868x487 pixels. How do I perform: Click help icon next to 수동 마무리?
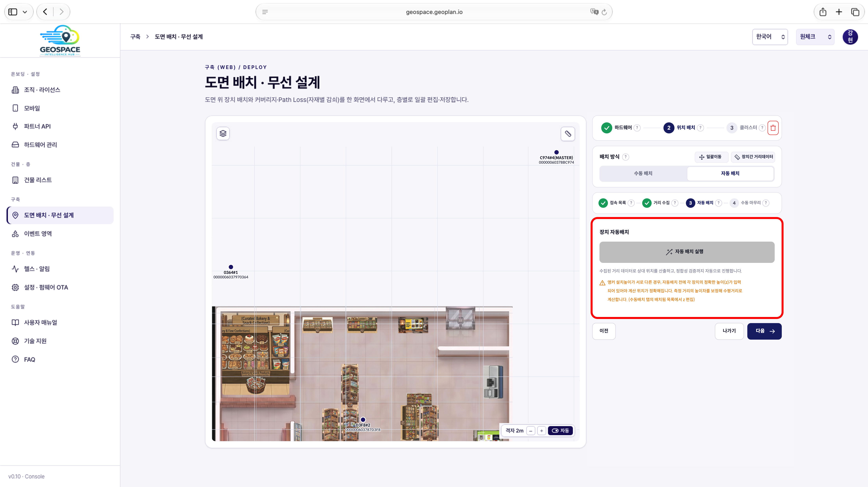click(x=766, y=203)
